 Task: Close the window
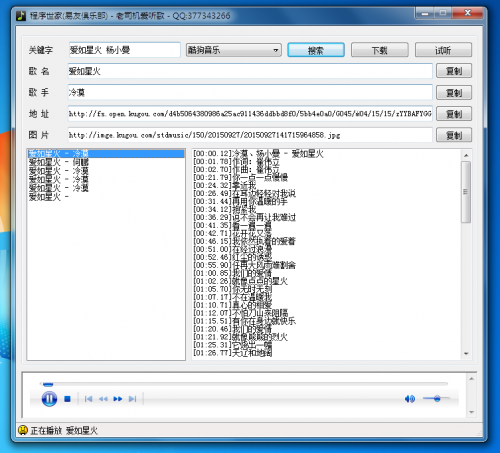pos(468,13)
